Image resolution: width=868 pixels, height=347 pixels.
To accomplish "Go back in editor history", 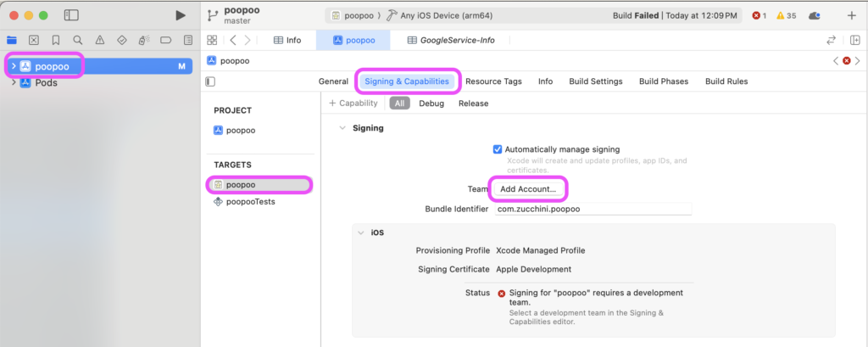I will 233,40.
